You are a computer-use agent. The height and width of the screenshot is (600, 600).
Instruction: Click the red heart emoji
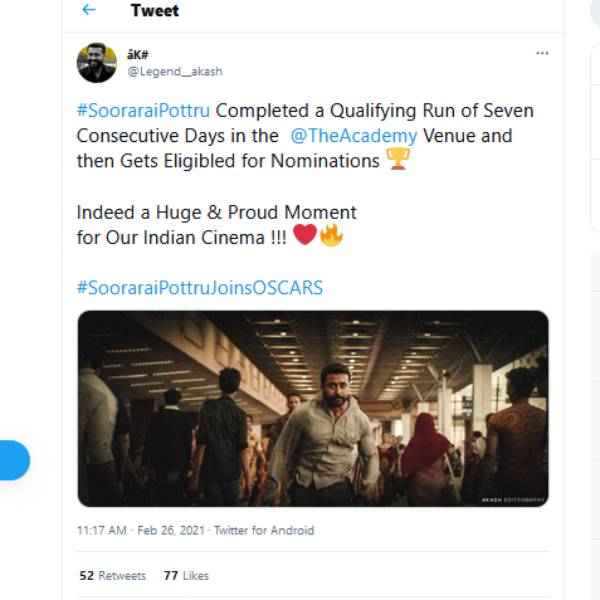[305, 237]
